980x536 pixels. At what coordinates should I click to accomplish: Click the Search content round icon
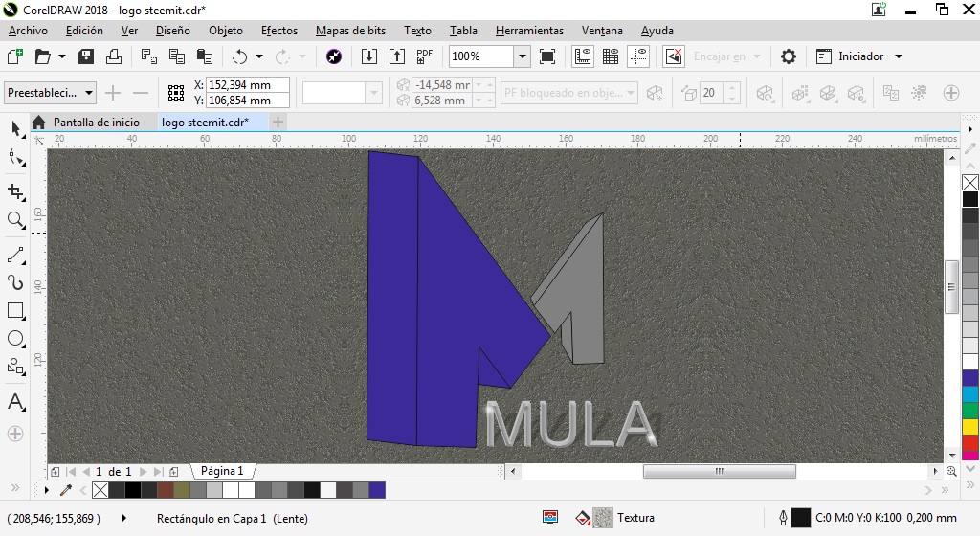(x=334, y=56)
